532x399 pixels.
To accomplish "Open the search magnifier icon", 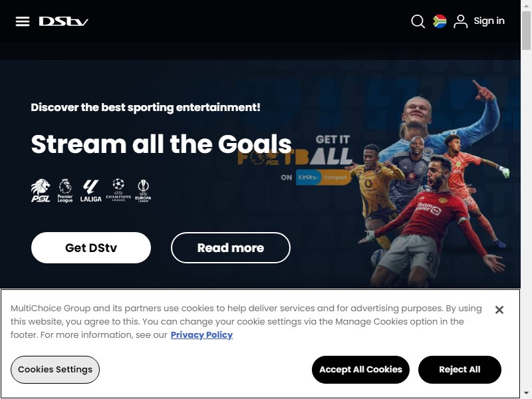I will [x=418, y=21].
